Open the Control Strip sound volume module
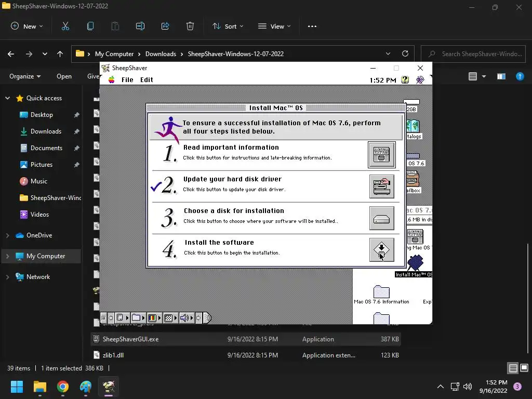 187,318
